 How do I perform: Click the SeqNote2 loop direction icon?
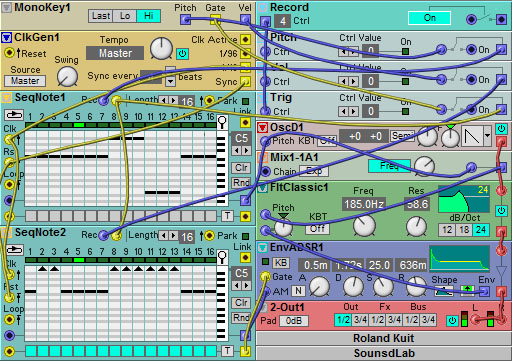coord(14,250)
